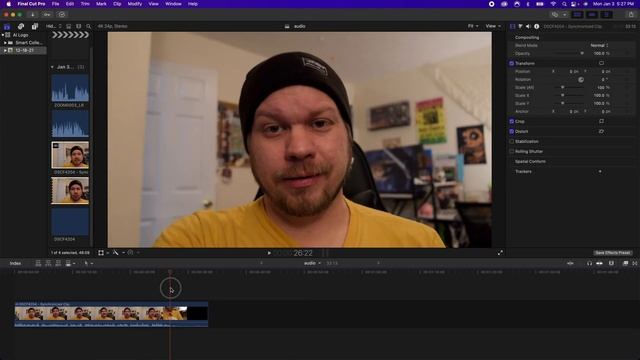Image resolution: width=640 pixels, height=360 pixels.
Task: Click the Distort on-screen controls icon
Action: pyautogui.click(x=601, y=131)
